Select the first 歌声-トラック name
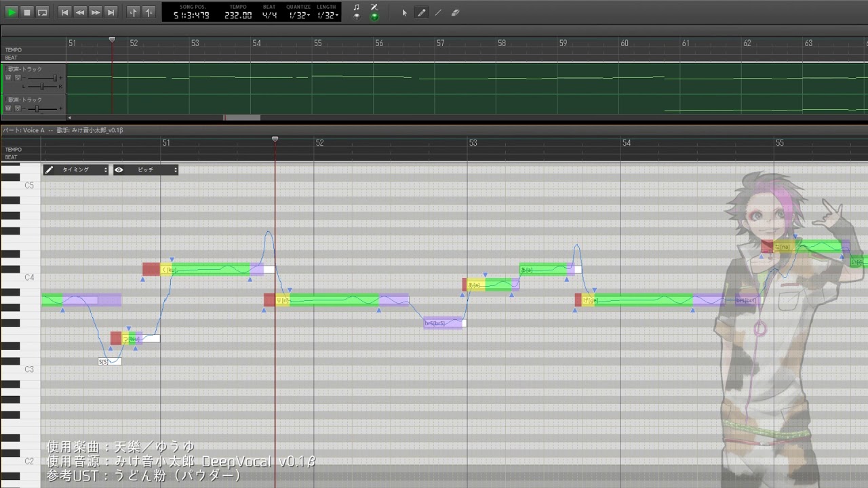This screenshot has height=488, width=868. click(x=24, y=69)
